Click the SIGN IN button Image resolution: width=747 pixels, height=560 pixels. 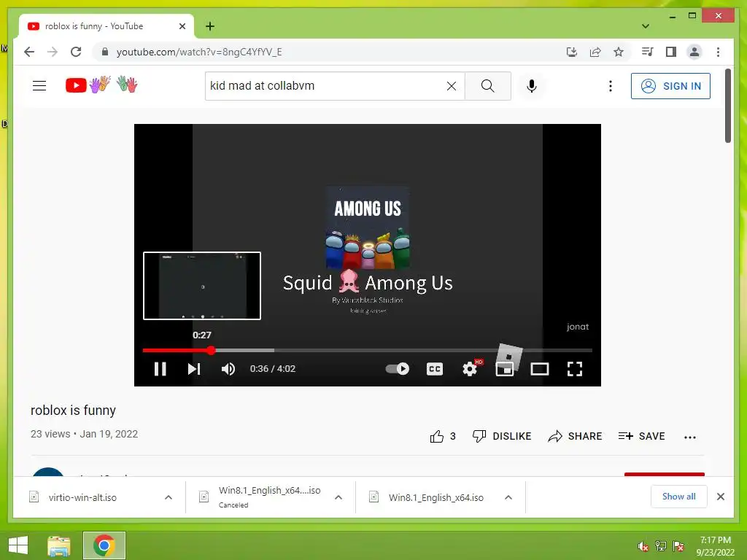pyautogui.click(x=670, y=86)
